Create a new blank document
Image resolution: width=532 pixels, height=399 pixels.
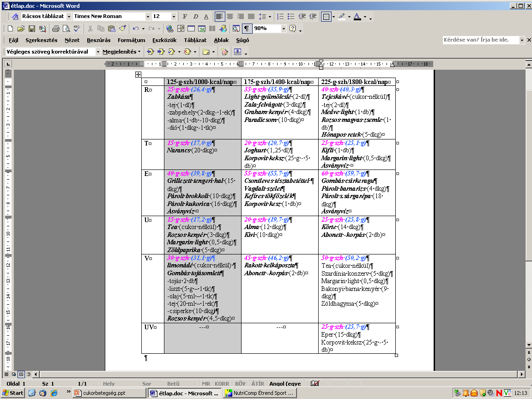coord(10,29)
